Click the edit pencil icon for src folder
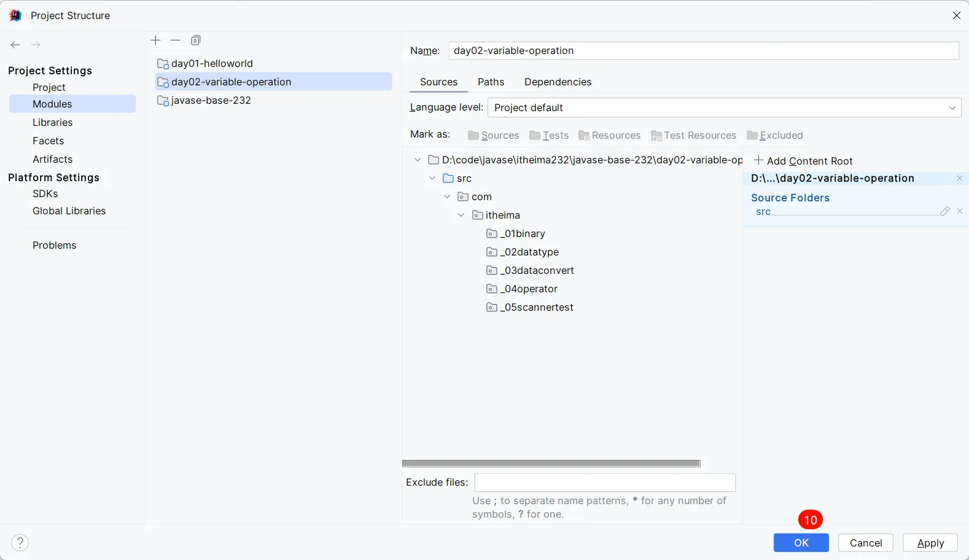This screenshot has width=969, height=560. point(945,211)
